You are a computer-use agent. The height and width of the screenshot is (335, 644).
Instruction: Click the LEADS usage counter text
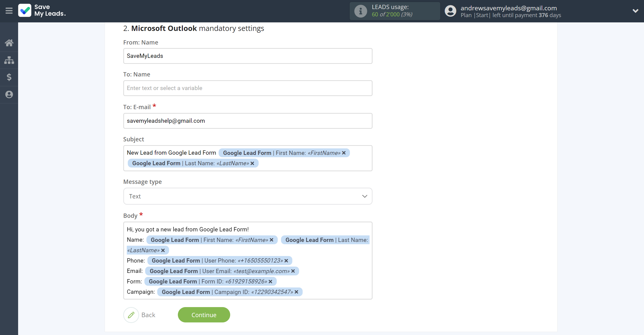392,14
